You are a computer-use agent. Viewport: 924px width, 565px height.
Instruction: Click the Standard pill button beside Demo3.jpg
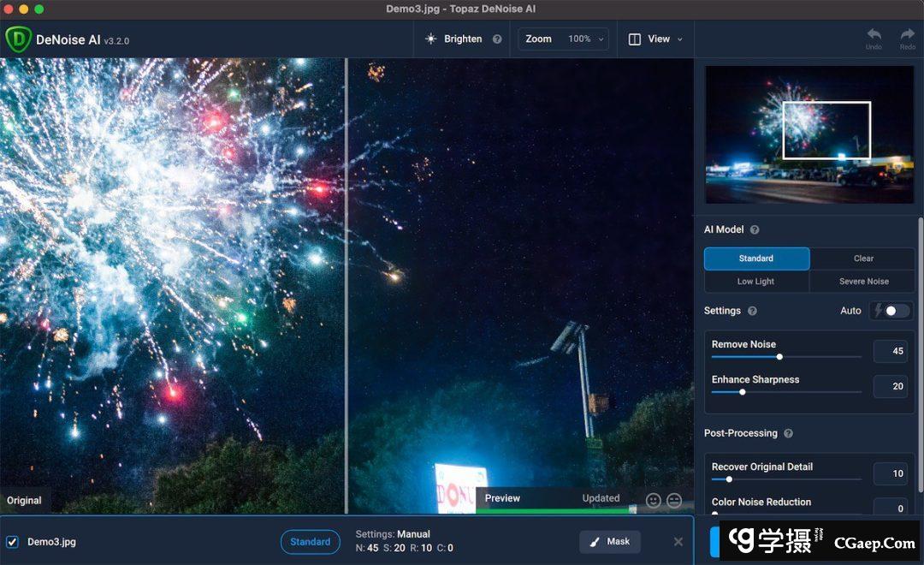click(x=310, y=542)
